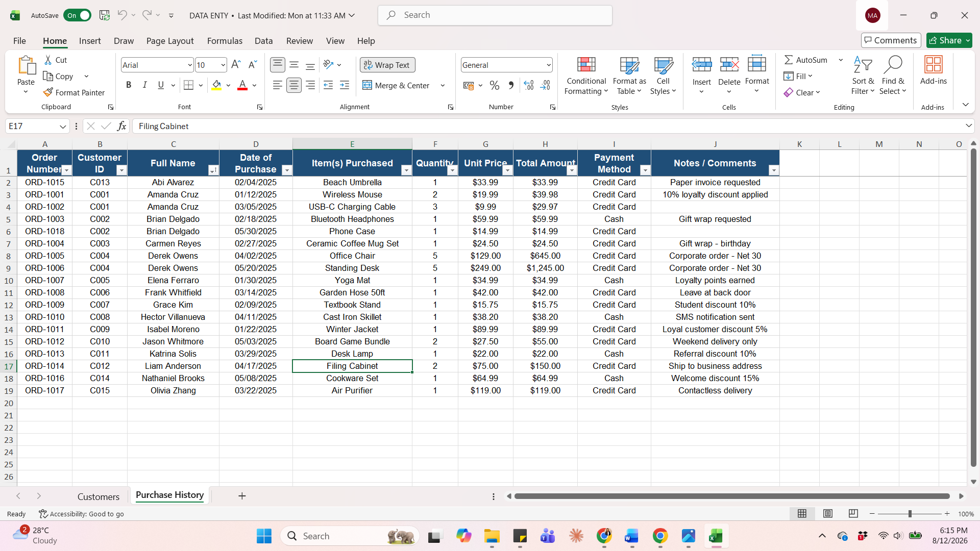Open the Full Name column filter dropdown
980x551 pixels.
pyautogui.click(x=213, y=170)
